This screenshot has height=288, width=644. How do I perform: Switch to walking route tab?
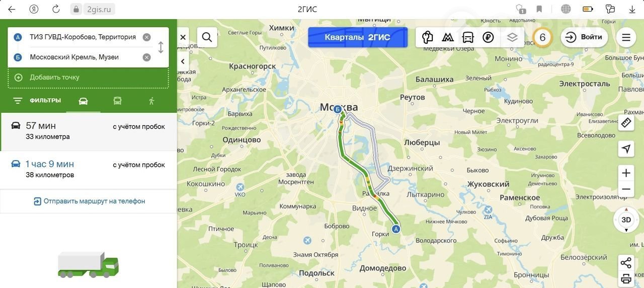click(151, 101)
